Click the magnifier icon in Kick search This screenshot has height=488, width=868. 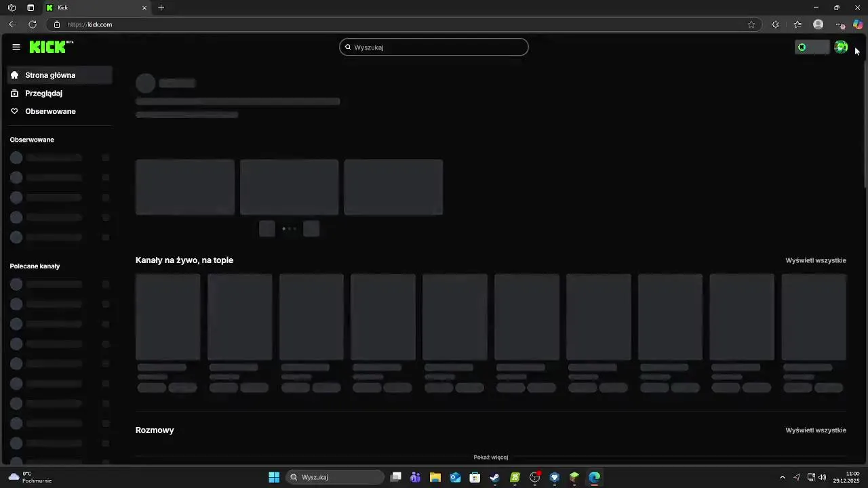coord(348,47)
